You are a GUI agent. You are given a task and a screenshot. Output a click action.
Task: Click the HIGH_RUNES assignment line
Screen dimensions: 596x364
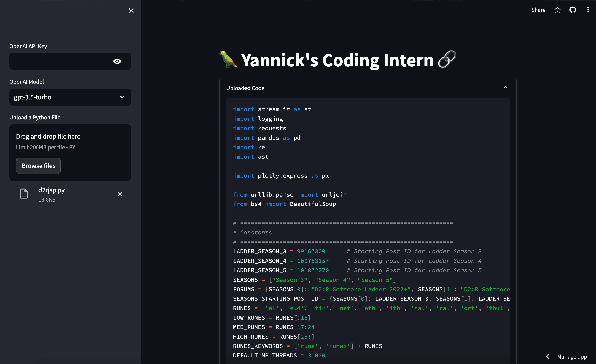pyautogui.click(x=273, y=337)
